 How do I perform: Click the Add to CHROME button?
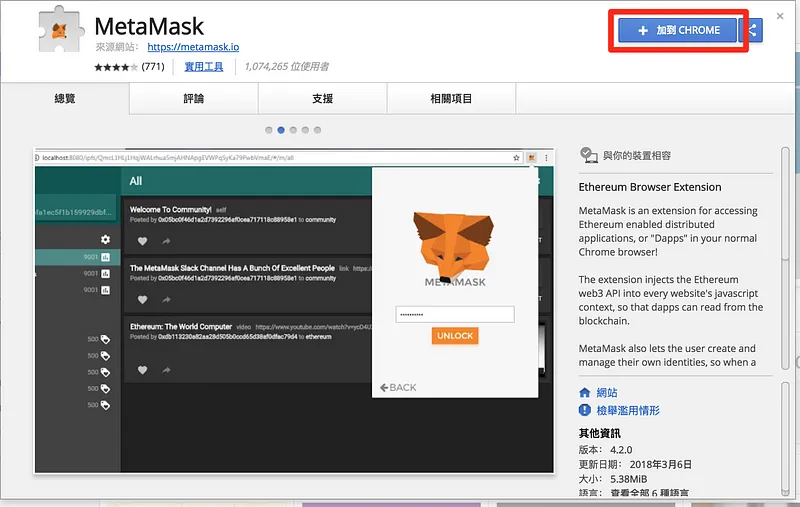678,30
